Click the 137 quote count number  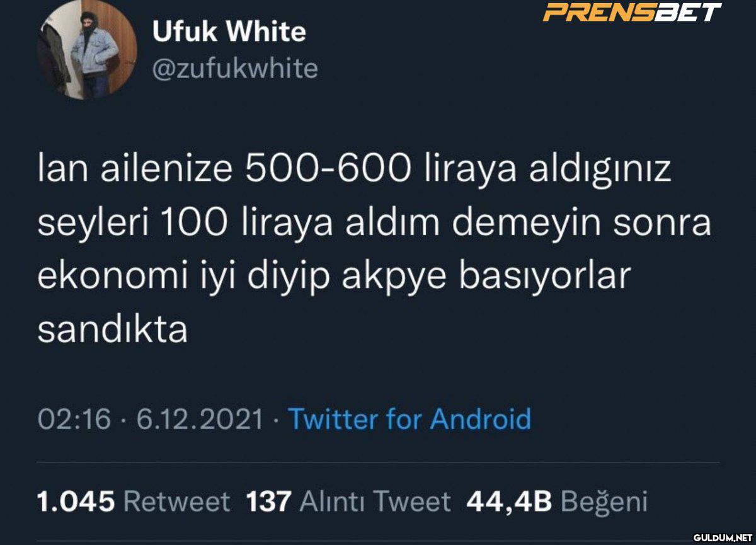268,502
